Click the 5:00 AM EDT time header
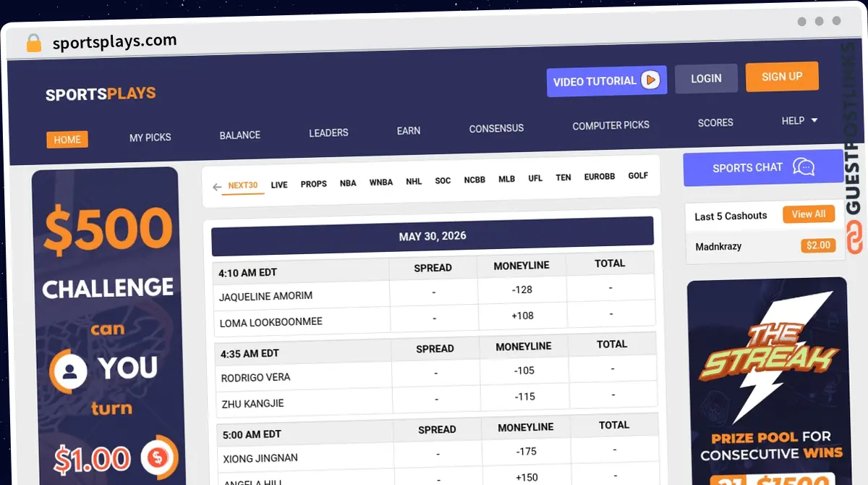Image resolution: width=868 pixels, height=485 pixels. [250, 435]
